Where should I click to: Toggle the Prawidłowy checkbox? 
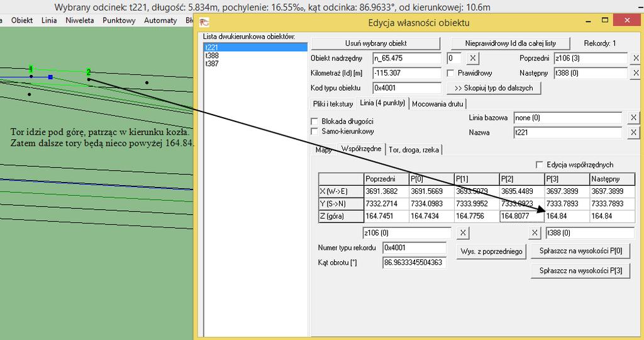[450, 73]
